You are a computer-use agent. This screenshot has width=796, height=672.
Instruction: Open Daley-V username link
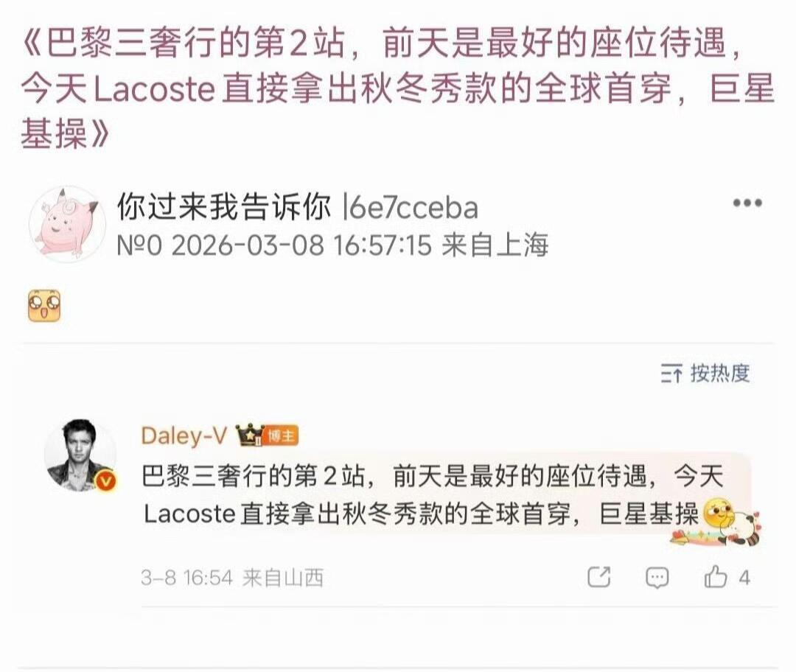[184, 435]
